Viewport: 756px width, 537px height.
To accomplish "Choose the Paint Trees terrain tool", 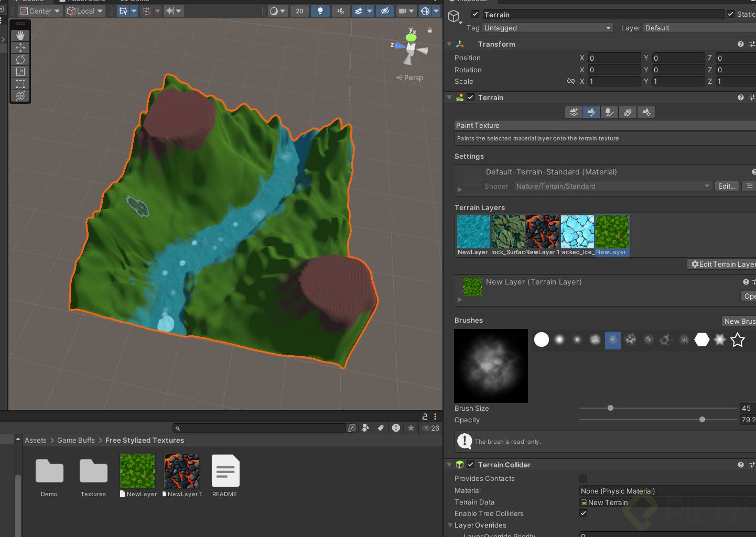I will (x=609, y=112).
